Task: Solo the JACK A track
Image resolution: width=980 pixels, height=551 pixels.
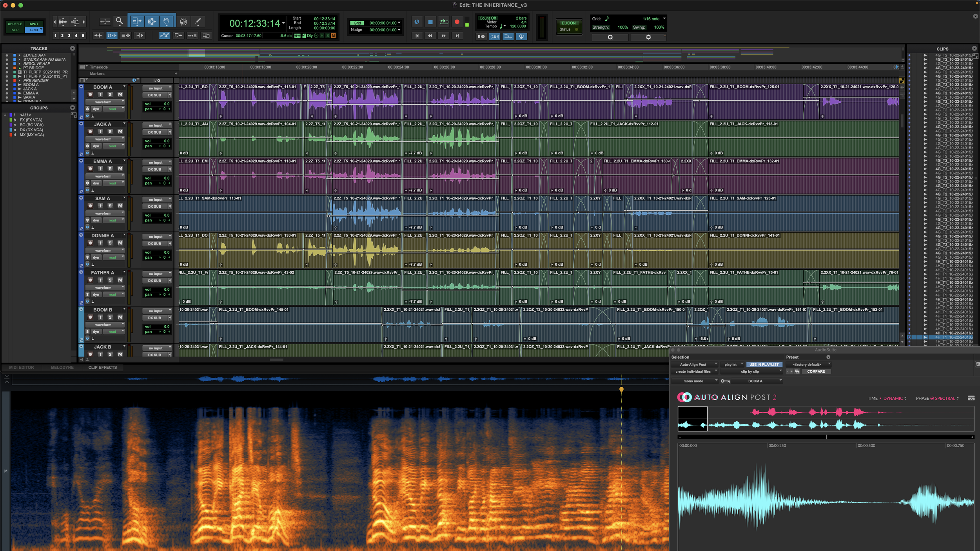Action: click(110, 132)
